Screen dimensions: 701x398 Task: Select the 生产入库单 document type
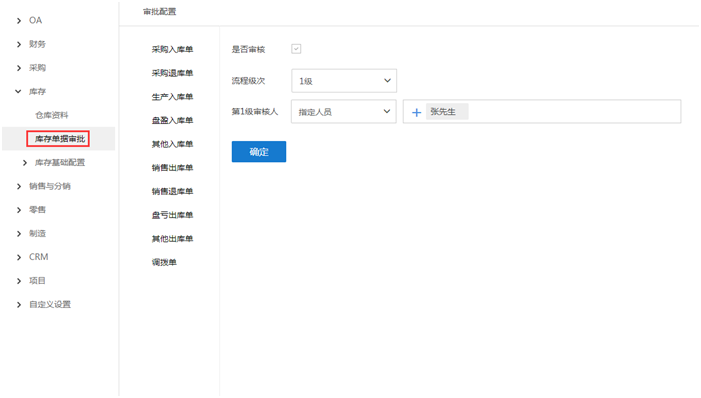(172, 97)
